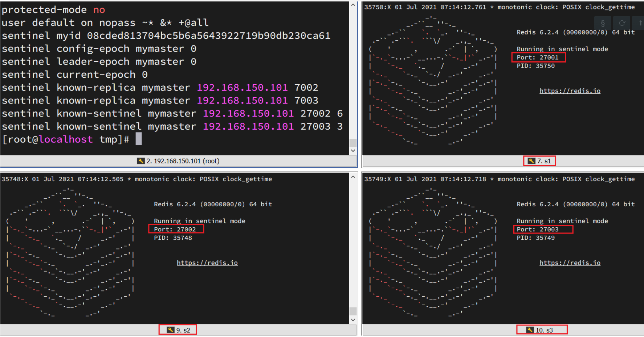Click 'Port: 27001' in s1 terminal

(x=538, y=57)
